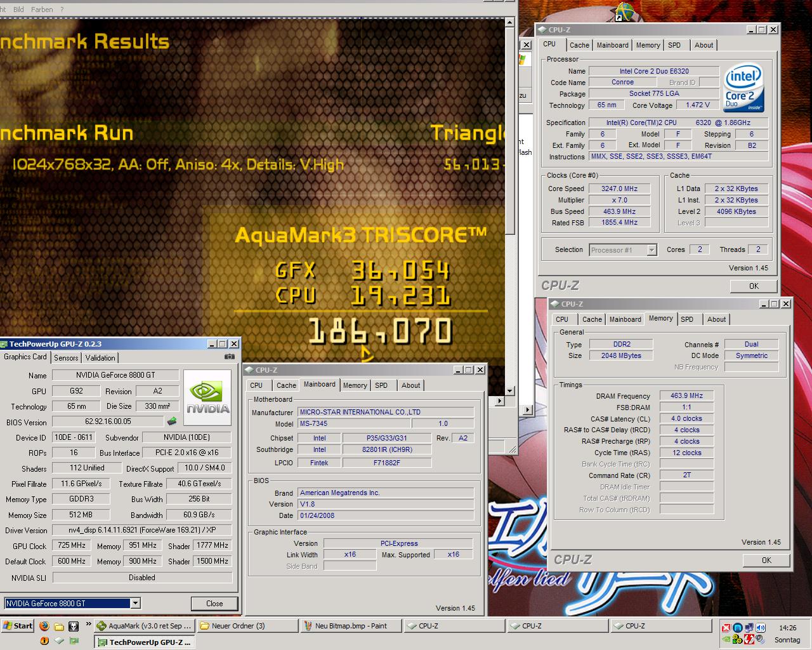812x650 pixels.
Task: Click the Core Speed value 3247.0 MHz
Action: tap(619, 189)
